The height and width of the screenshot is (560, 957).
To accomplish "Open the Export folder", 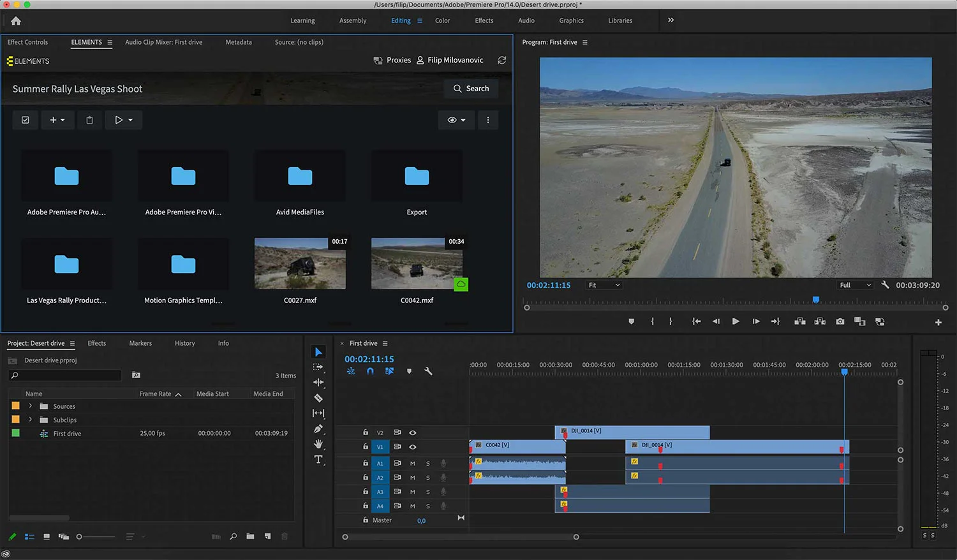I will point(417,184).
